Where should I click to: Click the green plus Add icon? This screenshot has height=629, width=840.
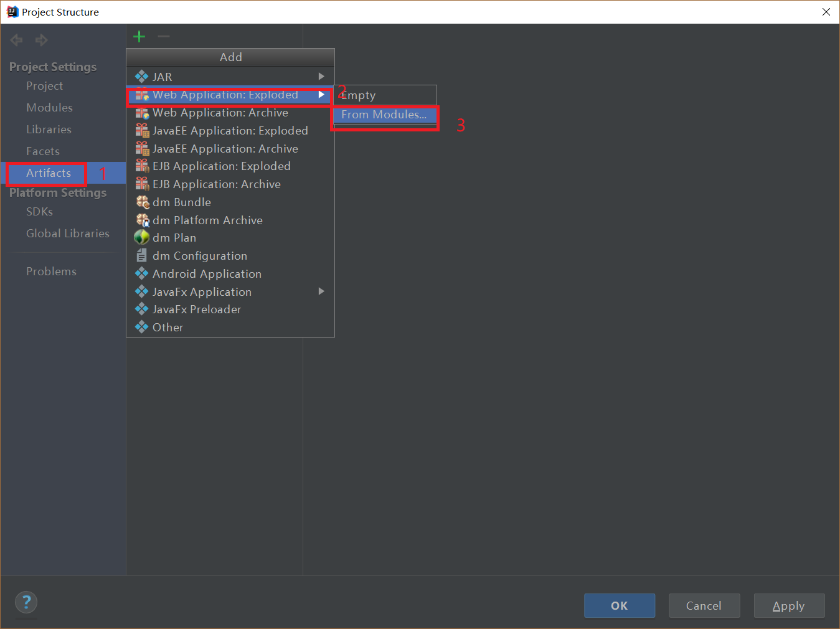pos(139,37)
